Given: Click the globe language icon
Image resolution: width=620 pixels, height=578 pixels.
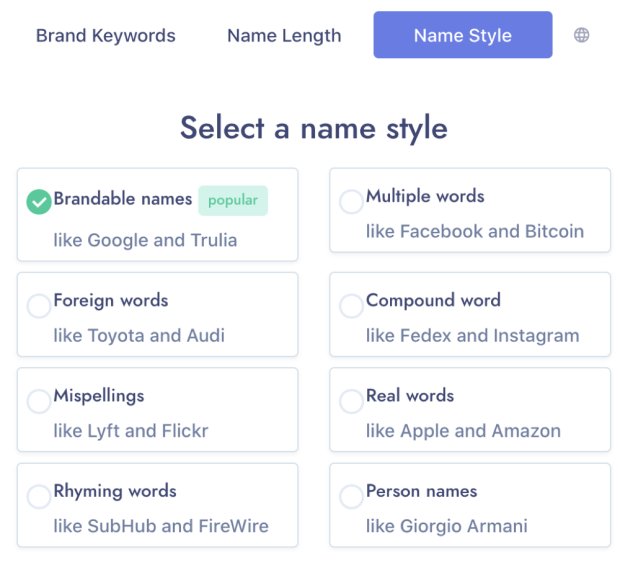Looking at the screenshot, I should (581, 35).
